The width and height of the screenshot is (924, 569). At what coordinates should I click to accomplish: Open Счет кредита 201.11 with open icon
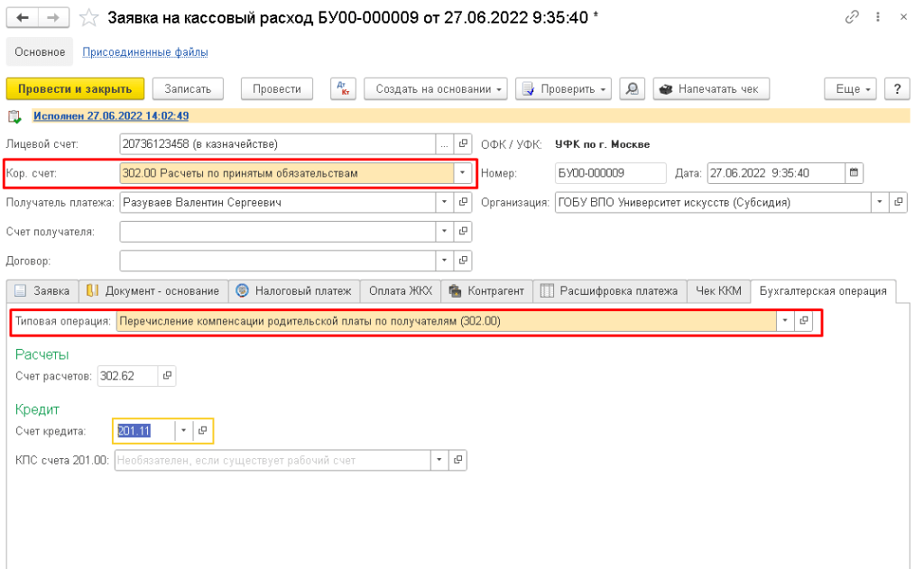coord(202,430)
